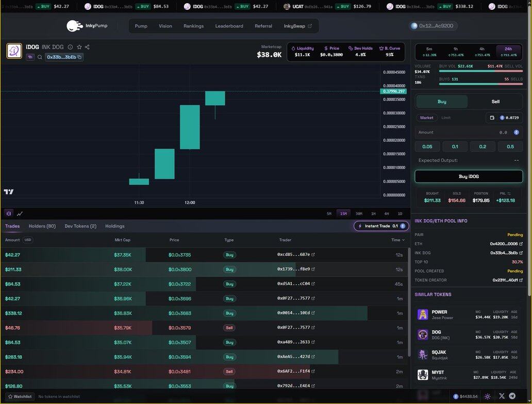Select the 4h stats period
Screen dimensions: 532x404
click(x=482, y=52)
